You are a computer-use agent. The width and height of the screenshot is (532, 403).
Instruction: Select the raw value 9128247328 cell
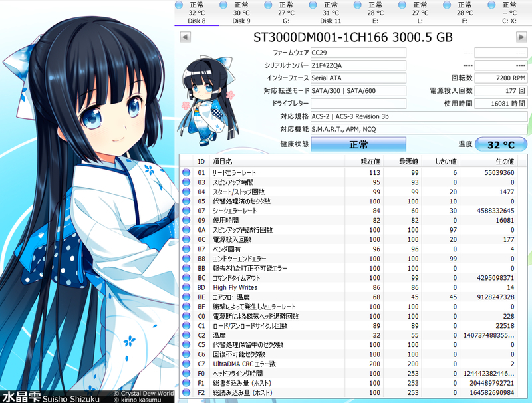click(495, 297)
